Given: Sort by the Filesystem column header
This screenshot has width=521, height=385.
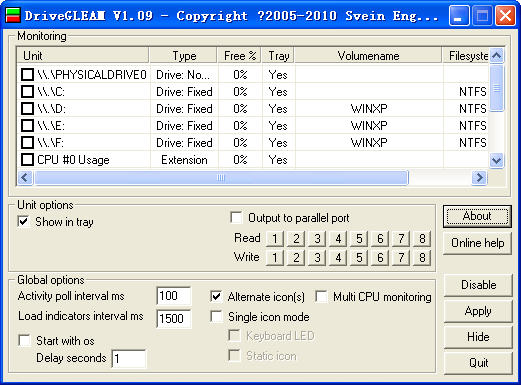Looking at the screenshot, I should [x=466, y=55].
